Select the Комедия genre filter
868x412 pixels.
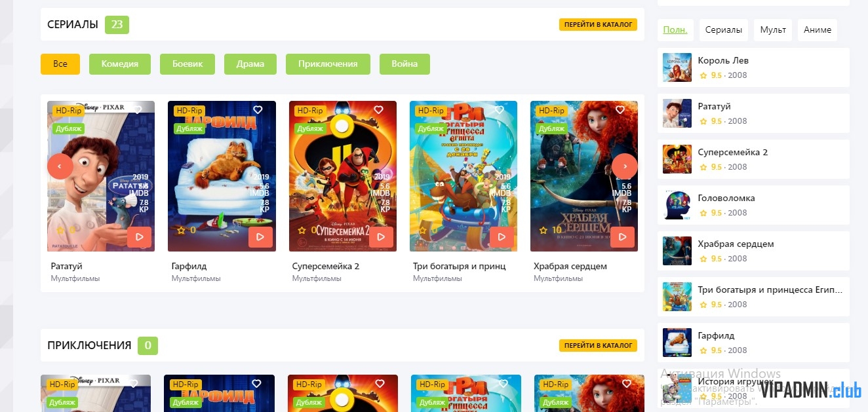[120, 64]
